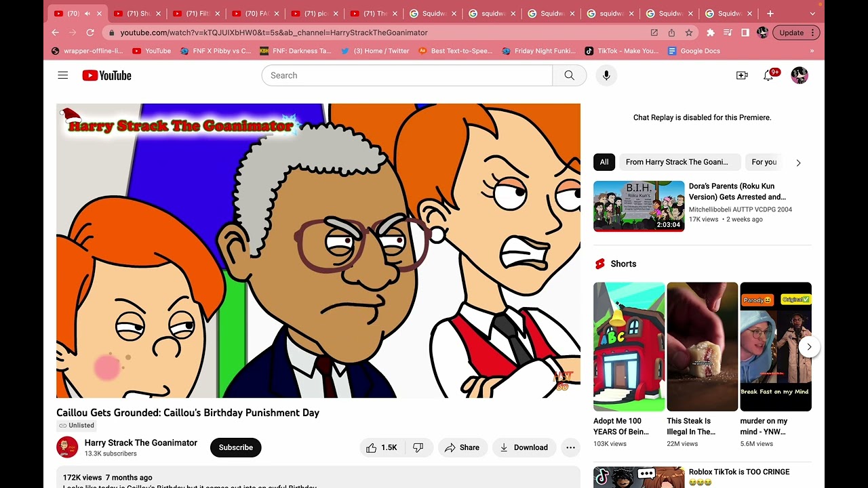
Task: Like the video with thumbs up
Action: [381, 447]
